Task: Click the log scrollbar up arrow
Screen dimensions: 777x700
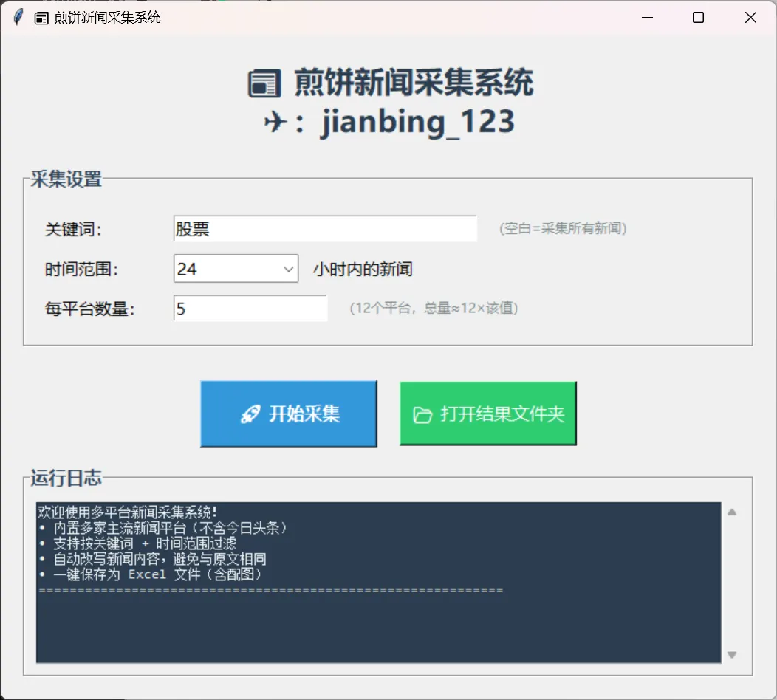Action: 731,510
